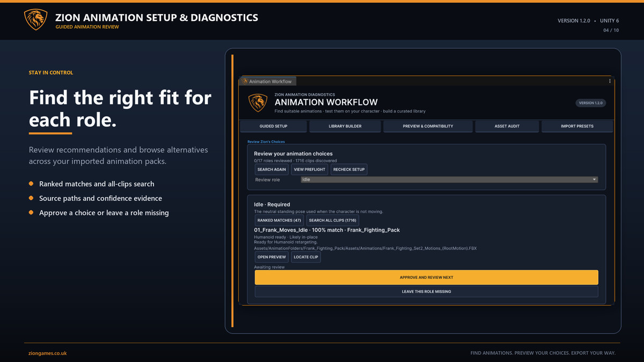Image resolution: width=644 pixels, height=362 pixels.
Task: Switch to the Guided Setup tab
Action: pos(273,126)
